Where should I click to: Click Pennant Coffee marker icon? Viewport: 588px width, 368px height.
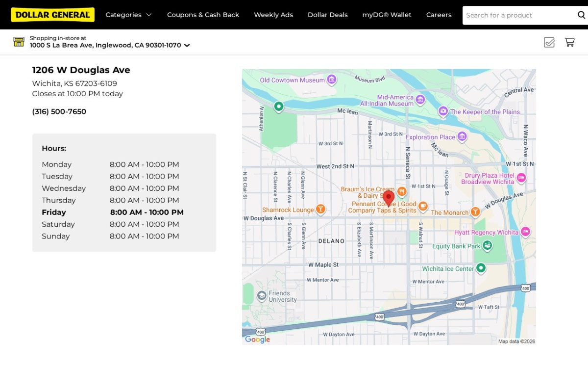click(x=423, y=207)
